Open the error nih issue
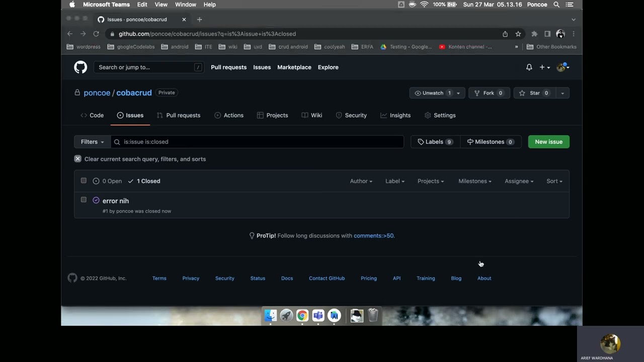The image size is (644, 362). [116, 201]
